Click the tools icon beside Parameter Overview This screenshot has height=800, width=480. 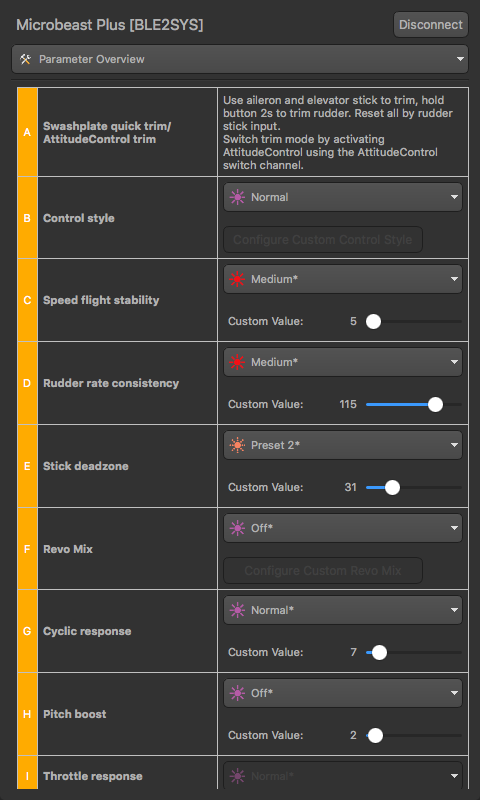pyautogui.click(x=26, y=59)
